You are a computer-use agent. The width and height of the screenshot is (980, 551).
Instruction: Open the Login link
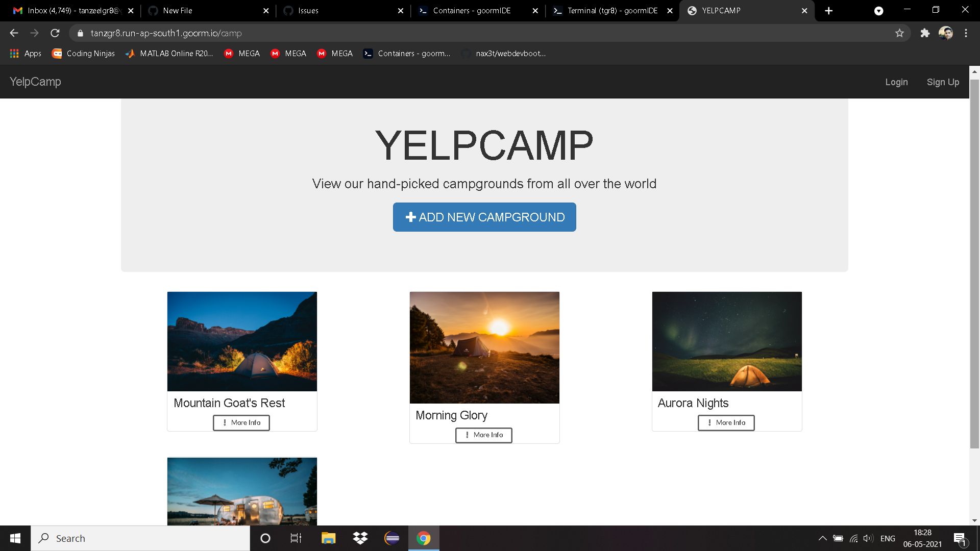click(x=896, y=82)
